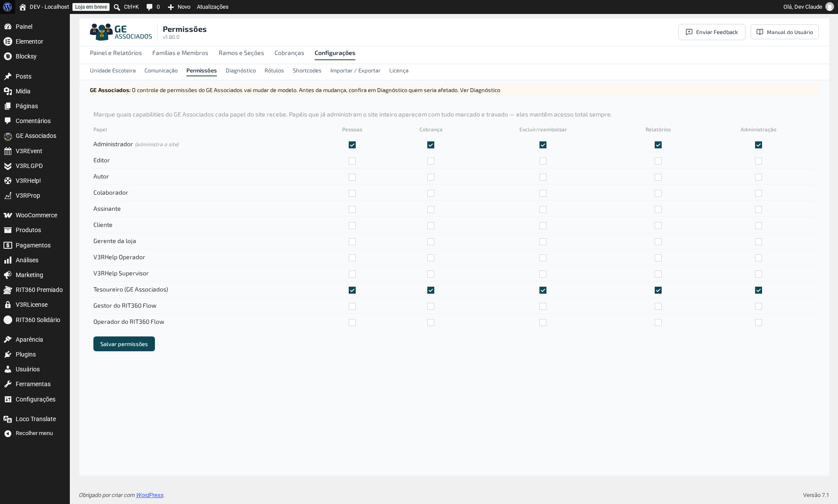Check Relatórios for Gerente da loja
The height and width of the screenshot is (504, 838).
658,242
